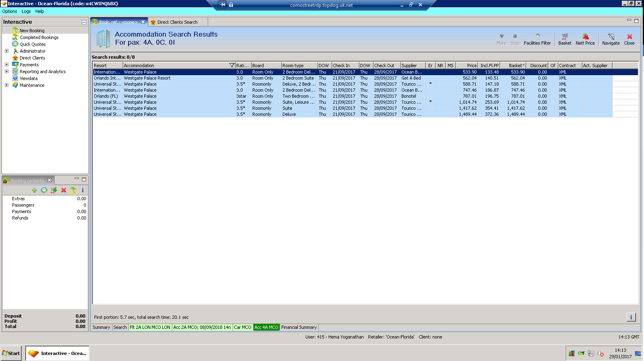The image size is (644, 361).
Task: Select the row priced 1,014.74
Action: tap(353, 102)
